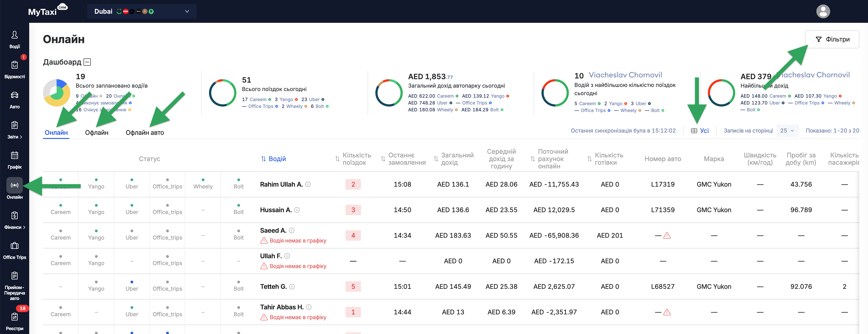Open the Відомості sidebar section

pyautogui.click(x=14, y=70)
